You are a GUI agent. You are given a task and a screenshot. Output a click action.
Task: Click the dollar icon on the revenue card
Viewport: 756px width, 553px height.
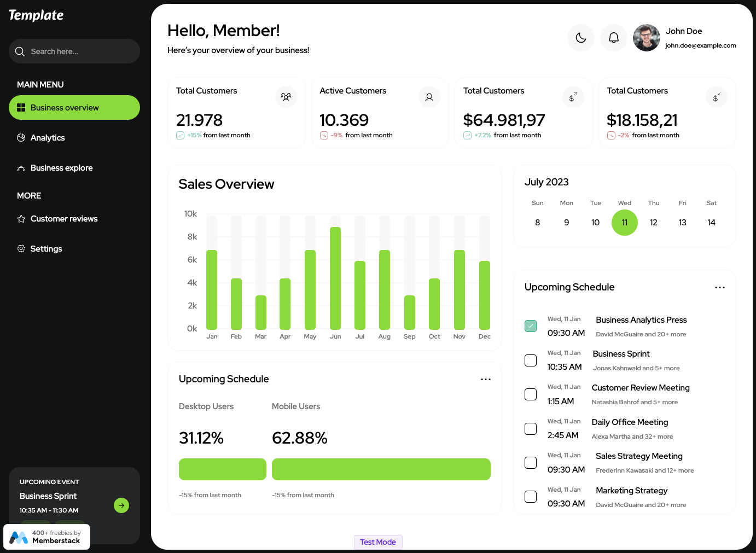pyautogui.click(x=573, y=96)
